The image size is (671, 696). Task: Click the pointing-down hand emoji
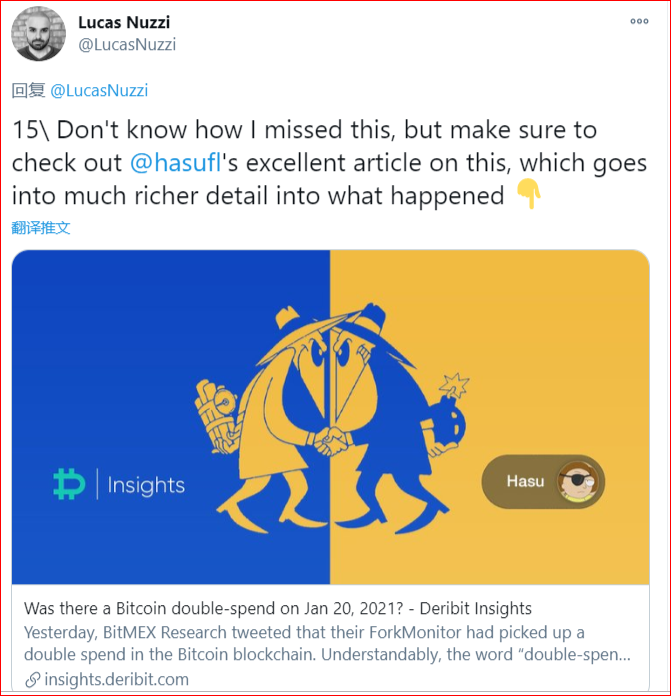click(527, 196)
